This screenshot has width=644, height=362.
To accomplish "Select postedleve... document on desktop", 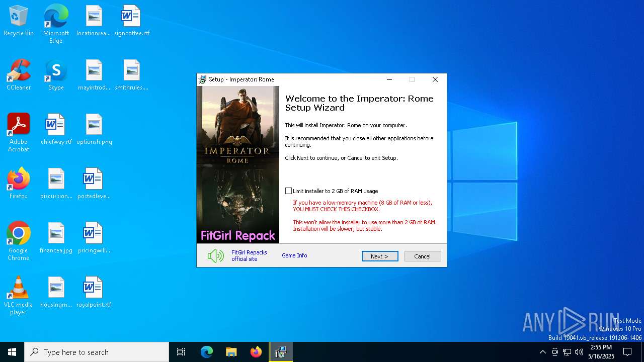I will point(94,184).
